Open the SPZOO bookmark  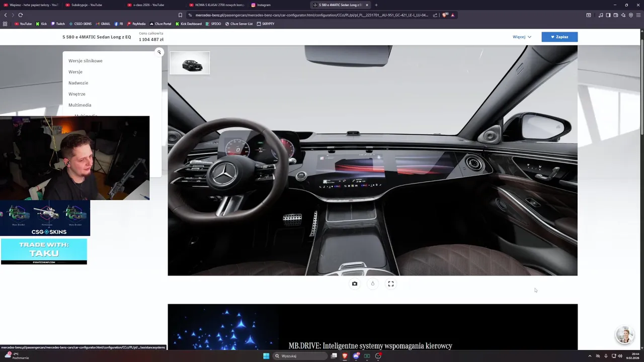pos(213,24)
